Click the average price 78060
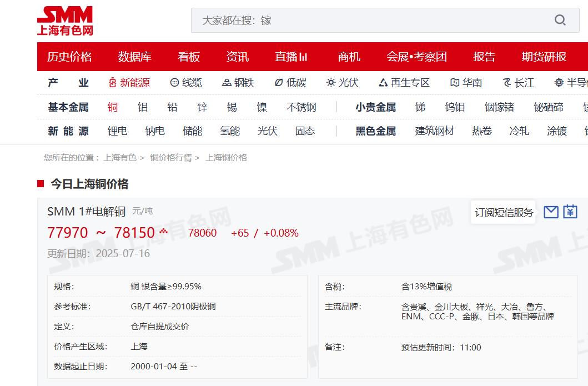Viewport: 588px width, 386px height. coord(203,233)
